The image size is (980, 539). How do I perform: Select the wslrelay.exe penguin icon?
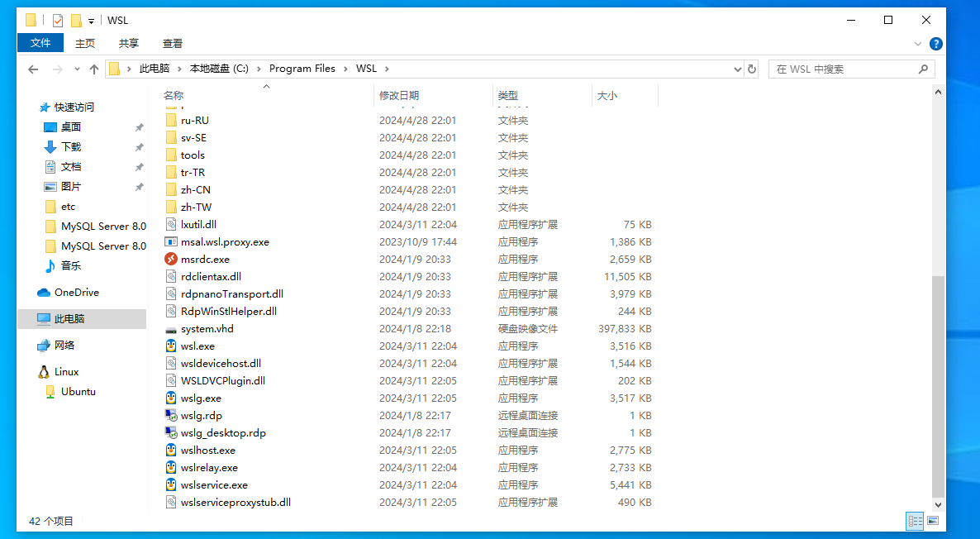pos(171,467)
